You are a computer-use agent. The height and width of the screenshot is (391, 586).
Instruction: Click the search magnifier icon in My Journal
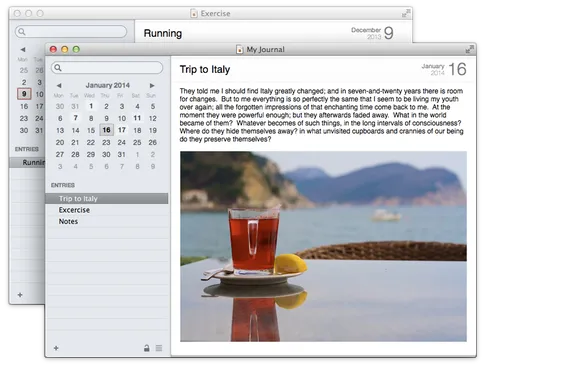pos(58,68)
